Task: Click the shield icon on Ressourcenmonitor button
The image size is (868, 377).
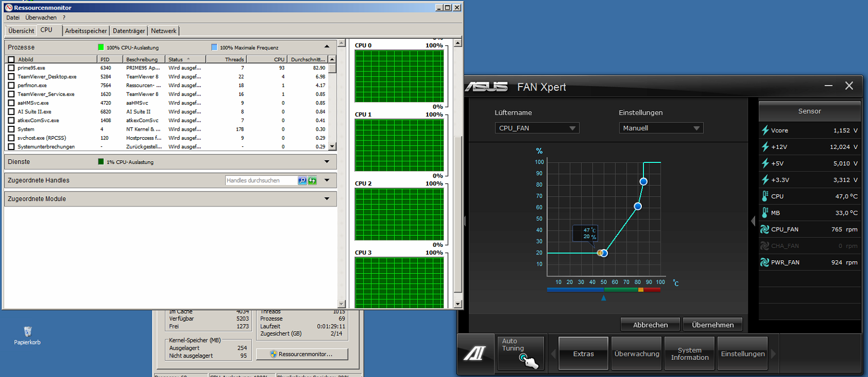Action: click(273, 354)
